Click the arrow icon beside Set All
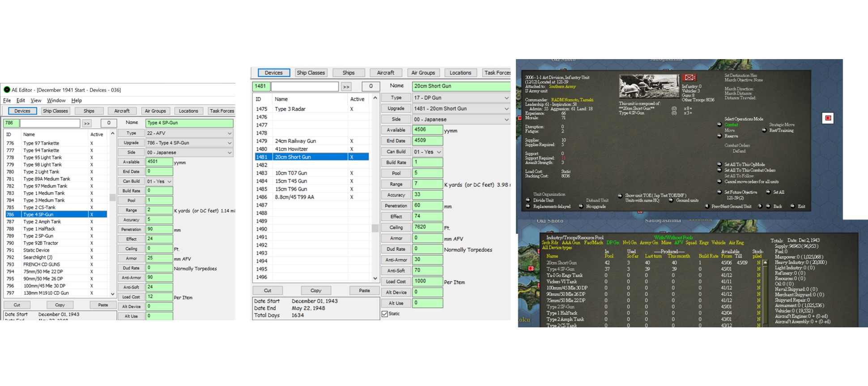Screen dimensions: 868x386 point(768,192)
